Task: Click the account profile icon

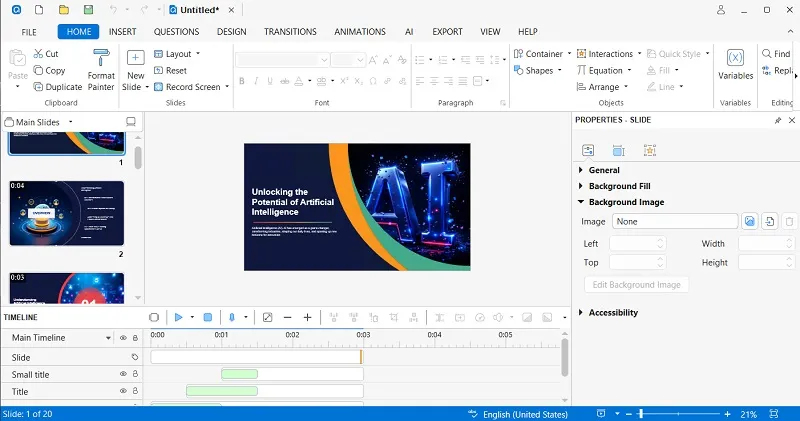Action: (x=720, y=10)
